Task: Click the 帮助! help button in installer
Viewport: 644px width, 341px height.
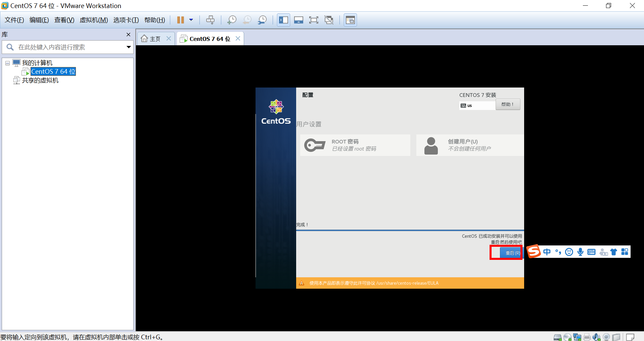Action: [508, 104]
